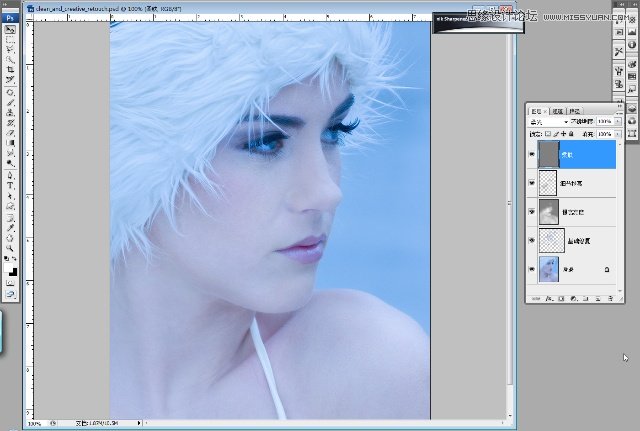Select the Quick Selection tool

coord(10,60)
